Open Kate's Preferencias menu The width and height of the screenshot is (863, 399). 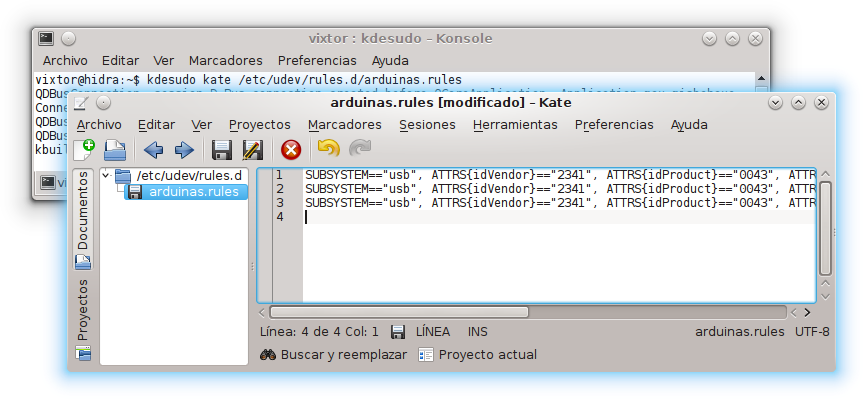point(614,125)
